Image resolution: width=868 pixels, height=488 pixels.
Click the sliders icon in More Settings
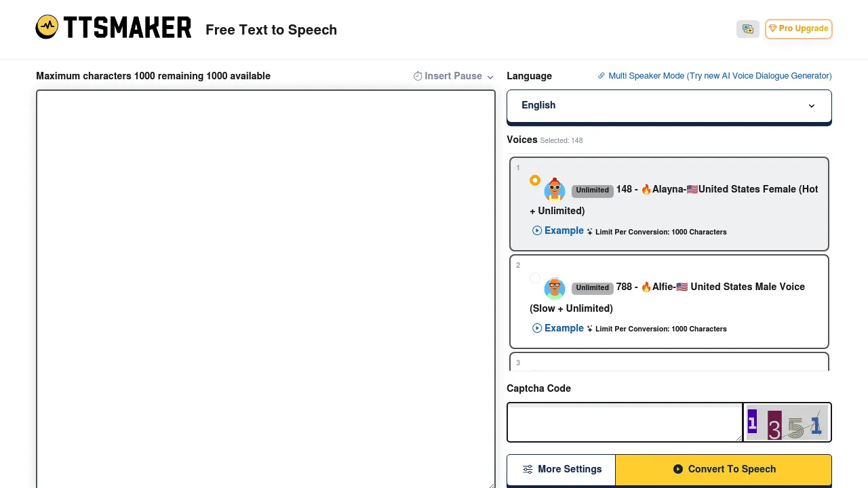tap(528, 469)
